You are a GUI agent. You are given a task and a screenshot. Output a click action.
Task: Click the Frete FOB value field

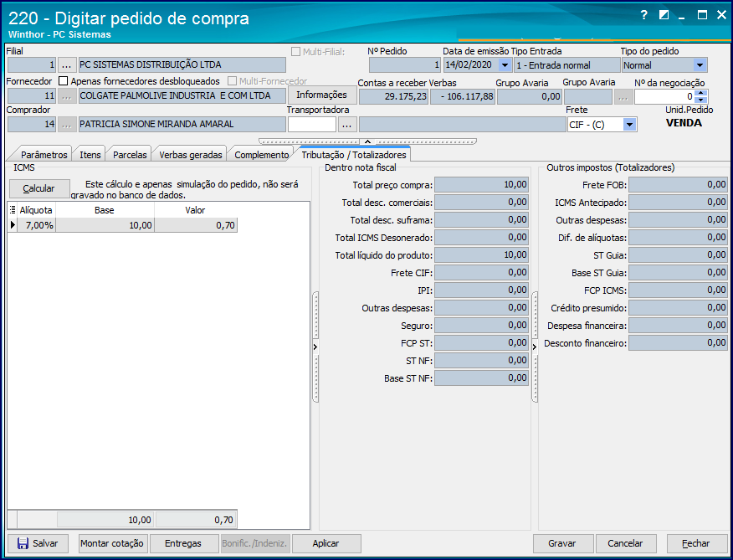click(x=678, y=185)
